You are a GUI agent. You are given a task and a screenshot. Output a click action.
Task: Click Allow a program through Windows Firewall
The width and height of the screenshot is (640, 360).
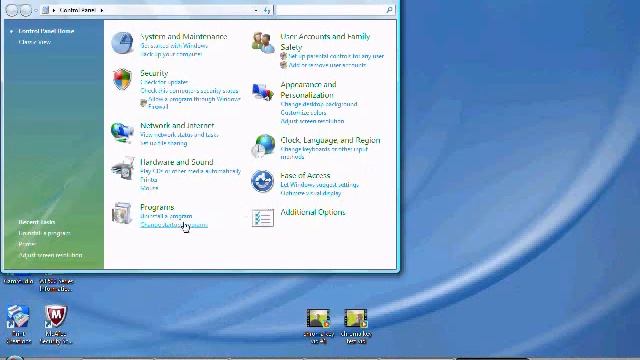click(x=194, y=102)
